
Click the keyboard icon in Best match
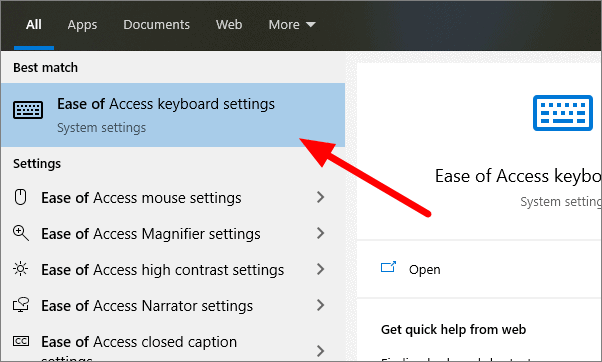[x=28, y=110]
